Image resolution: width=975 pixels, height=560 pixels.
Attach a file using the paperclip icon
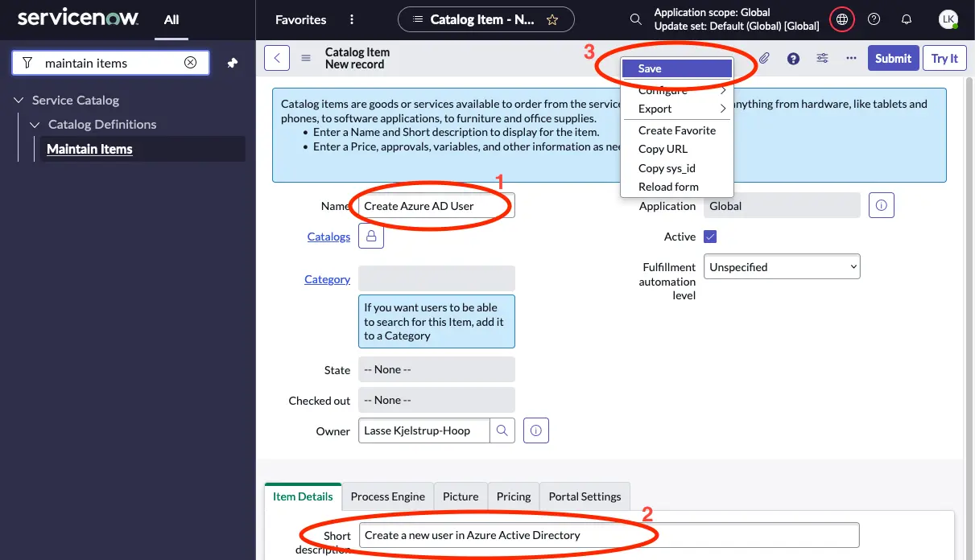763,58
